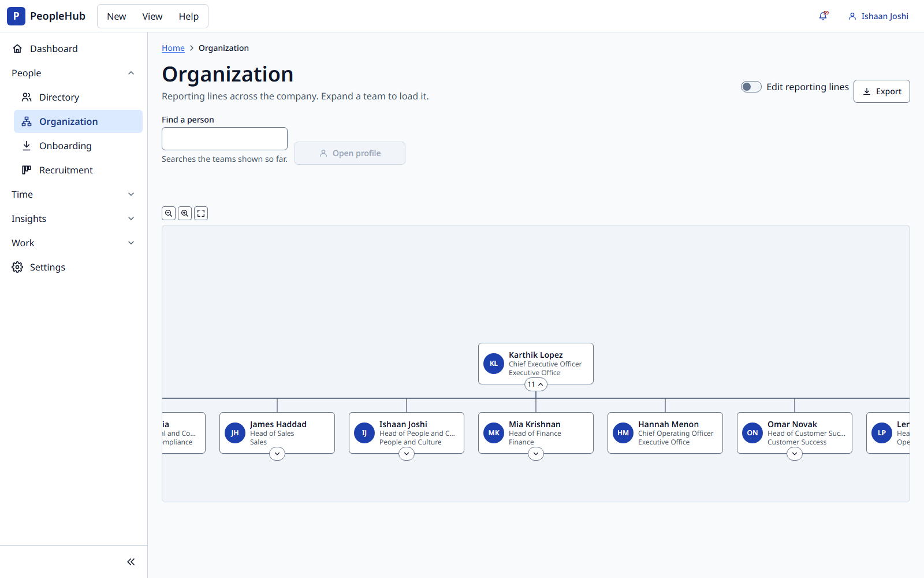This screenshot has height=578, width=924.
Task: Open the notifications bell
Action: [x=824, y=16]
